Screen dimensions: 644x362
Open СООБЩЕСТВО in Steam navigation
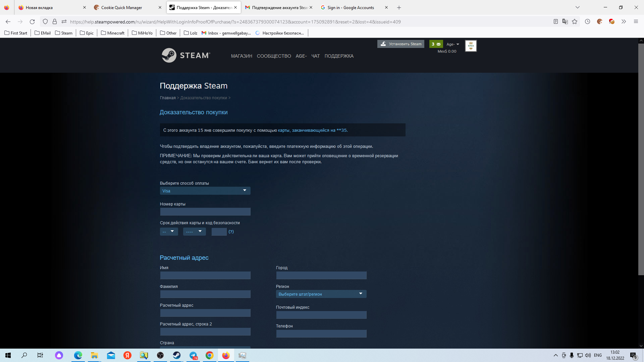(274, 56)
